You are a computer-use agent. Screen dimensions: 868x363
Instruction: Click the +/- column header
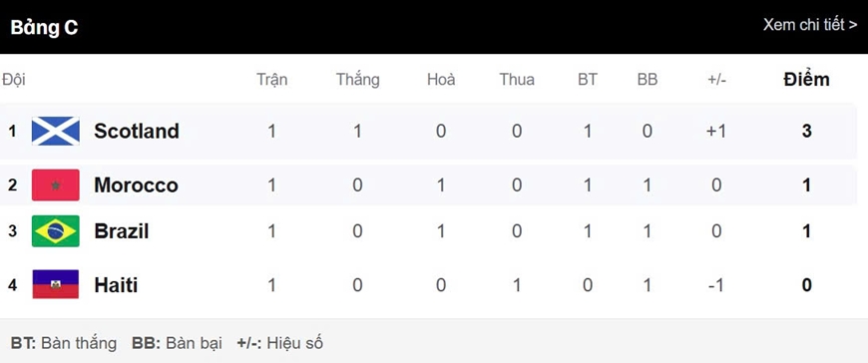(x=716, y=80)
